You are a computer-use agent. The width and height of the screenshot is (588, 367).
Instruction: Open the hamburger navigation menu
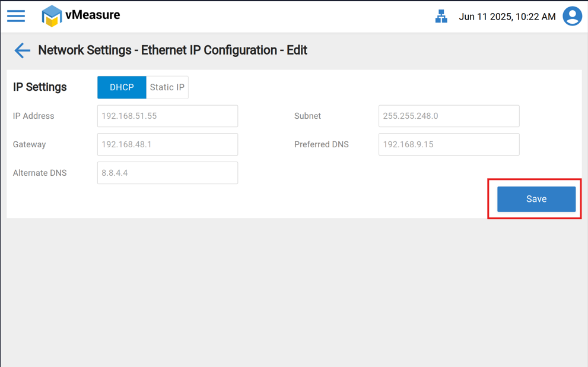pos(16,16)
